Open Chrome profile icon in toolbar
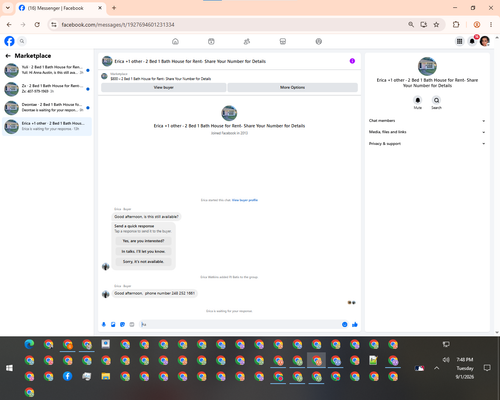Viewport: 500px width, 400px height. tap(477, 25)
